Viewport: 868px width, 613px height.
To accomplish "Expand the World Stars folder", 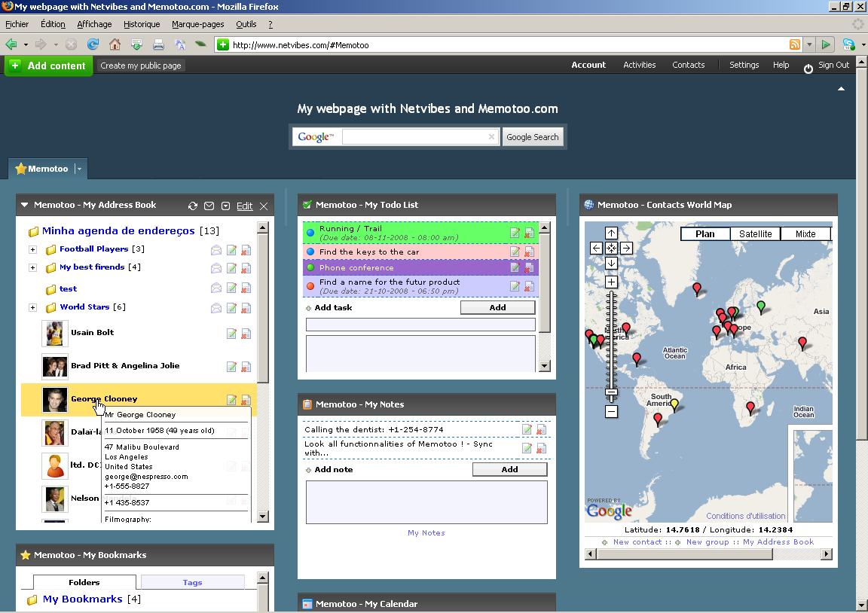I will pos(32,307).
